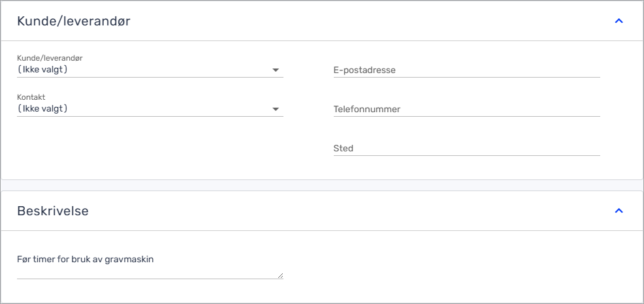Collapse the Beskrivelse section chevron

pos(619,211)
